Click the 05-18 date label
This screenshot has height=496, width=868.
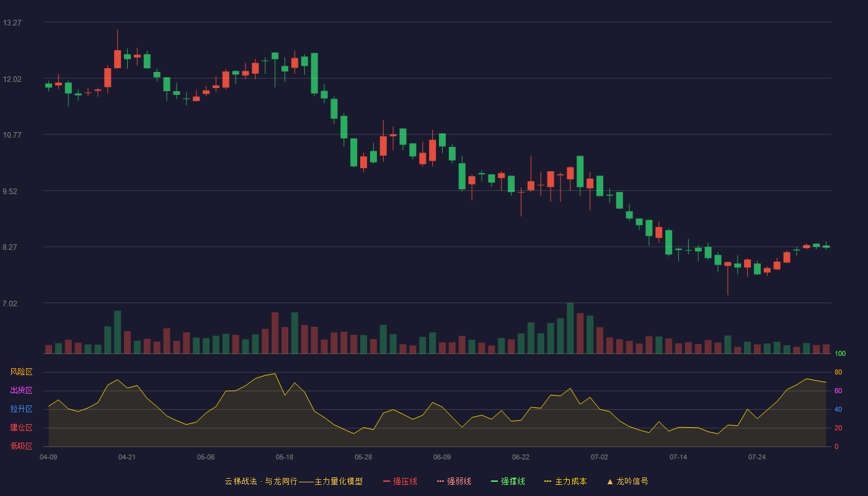[x=285, y=457]
